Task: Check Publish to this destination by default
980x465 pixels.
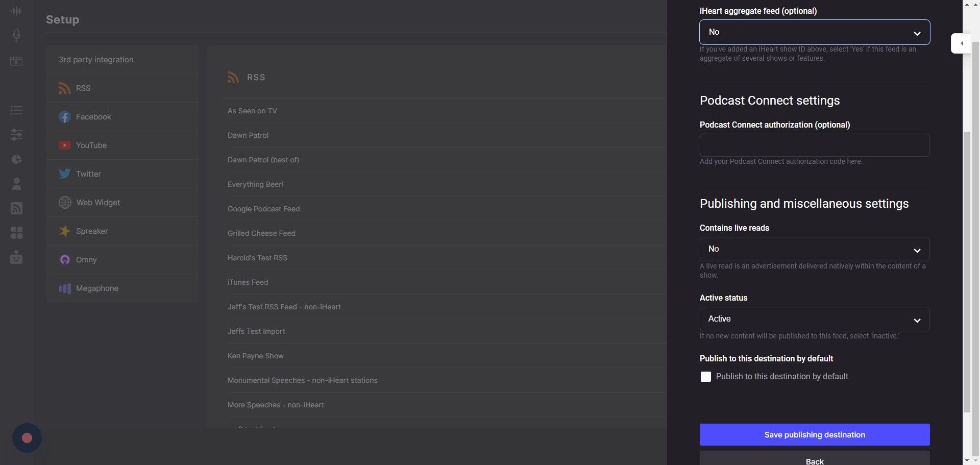Action: (x=706, y=377)
